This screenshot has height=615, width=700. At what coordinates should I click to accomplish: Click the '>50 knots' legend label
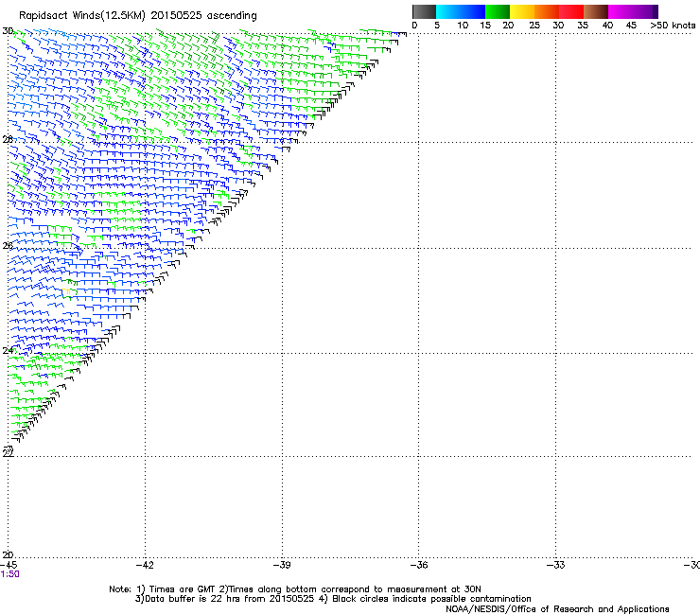[673, 26]
